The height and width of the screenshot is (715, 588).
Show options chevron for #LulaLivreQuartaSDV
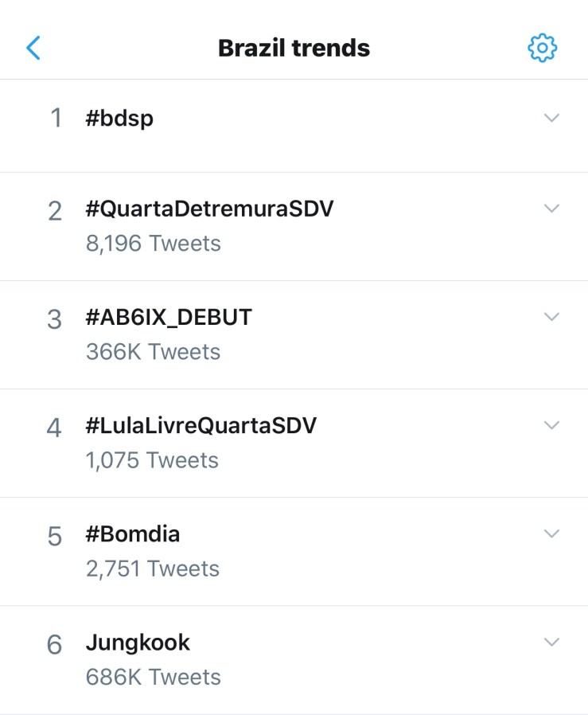click(551, 425)
